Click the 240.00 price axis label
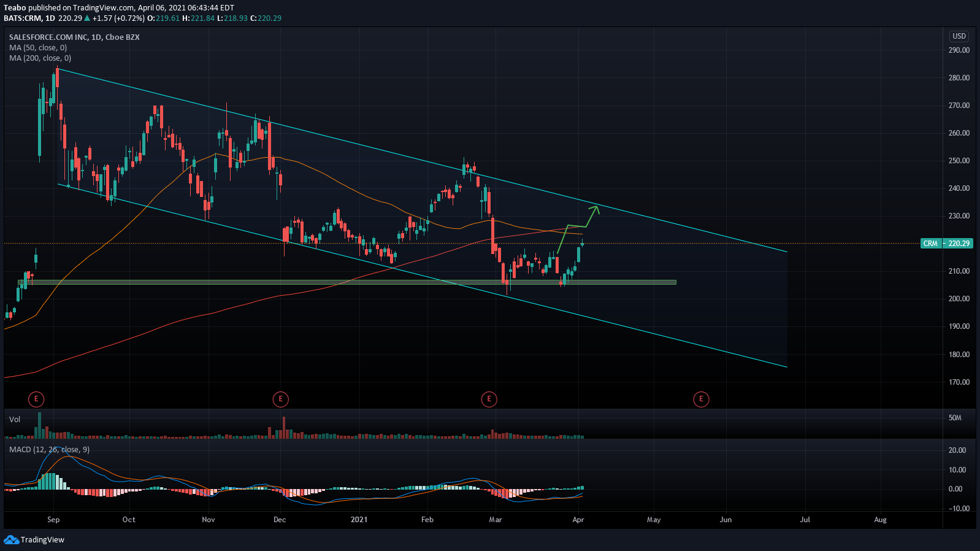Image resolution: width=980 pixels, height=551 pixels. click(x=959, y=188)
